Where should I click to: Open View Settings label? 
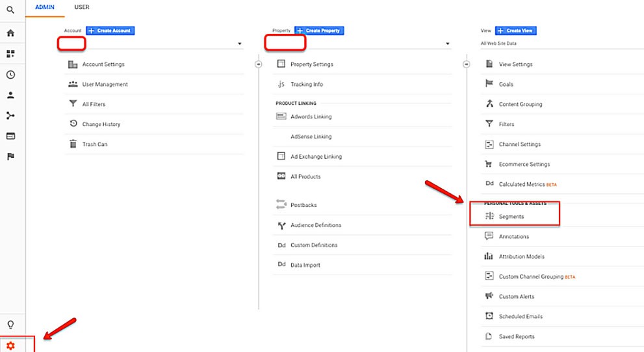tap(515, 64)
